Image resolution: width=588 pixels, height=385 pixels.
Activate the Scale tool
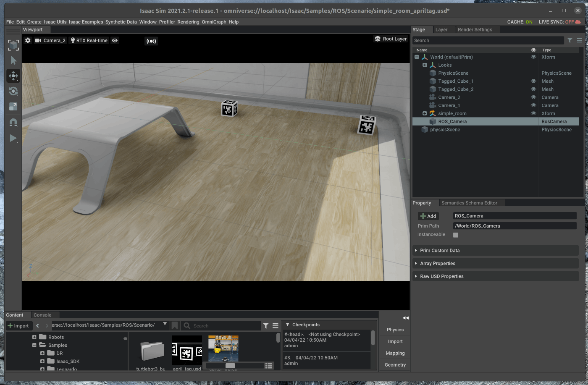pos(13,107)
